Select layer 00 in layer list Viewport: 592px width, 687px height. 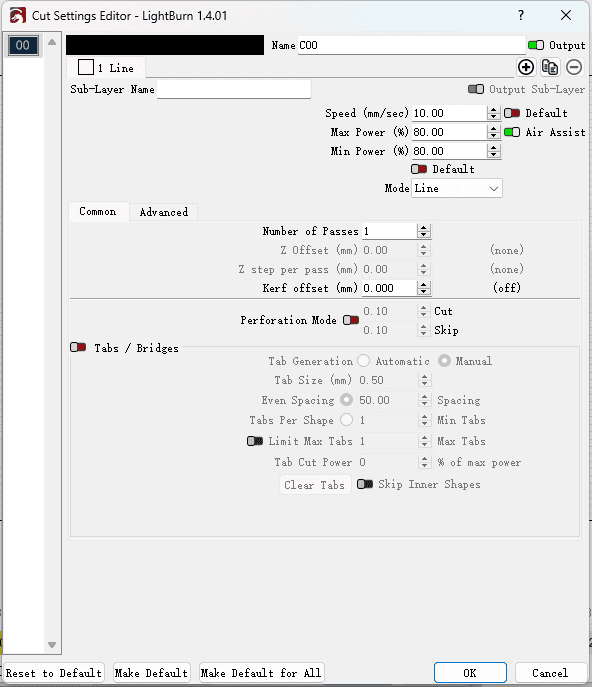click(23, 45)
